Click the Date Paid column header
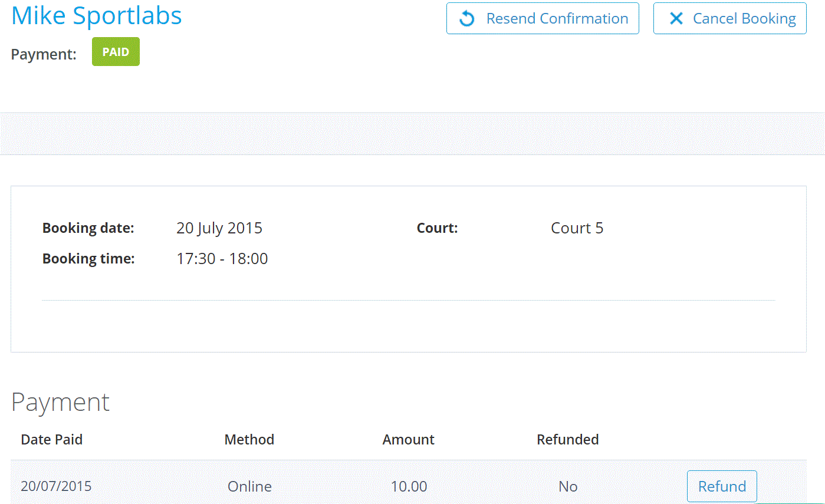This screenshot has height=504, width=825. coord(52,439)
